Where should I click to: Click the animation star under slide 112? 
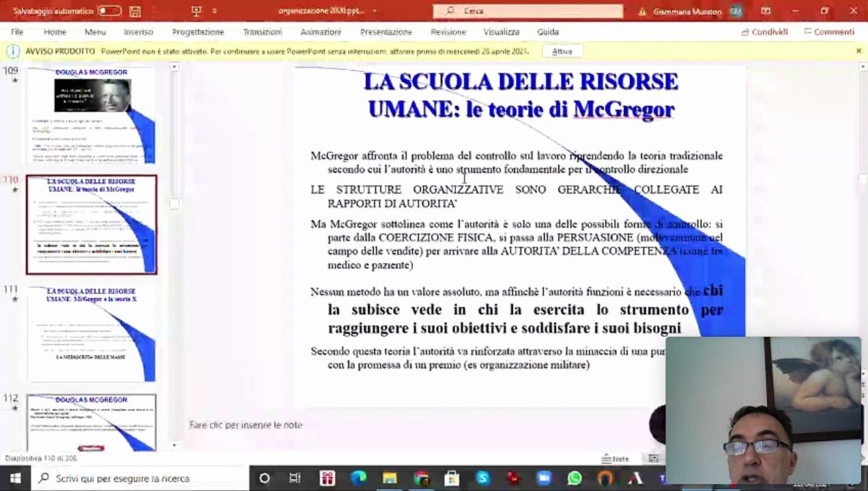[x=15, y=408]
